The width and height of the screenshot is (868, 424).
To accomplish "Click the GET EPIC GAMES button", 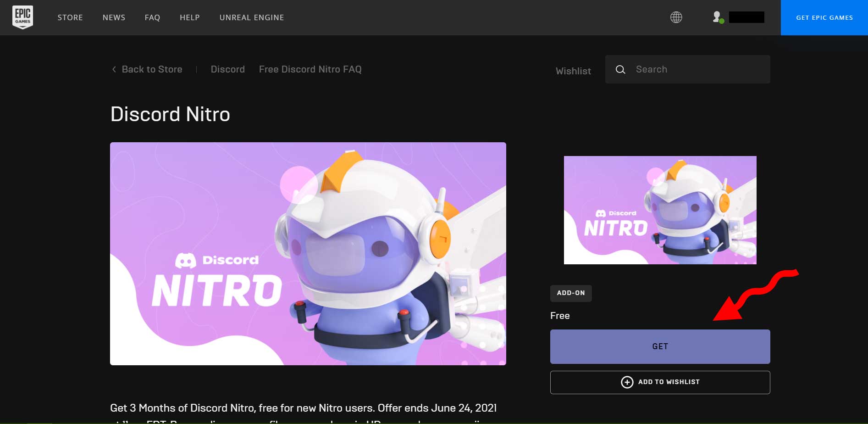I will pyautogui.click(x=824, y=17).
